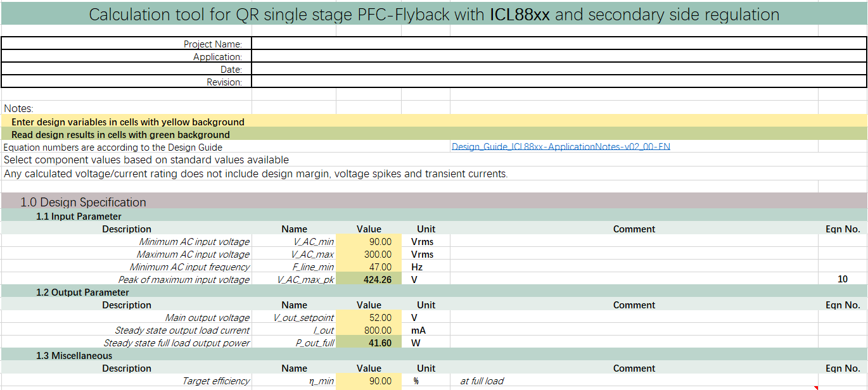Click the I_out value cell showing 800.00
868x390 pixels.
click(369, 330)
